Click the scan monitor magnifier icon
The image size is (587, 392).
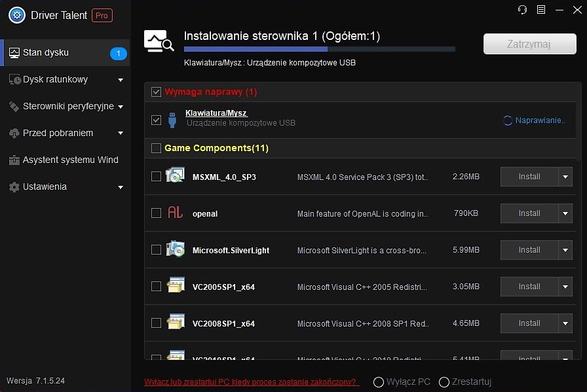[x=159, y=41]
